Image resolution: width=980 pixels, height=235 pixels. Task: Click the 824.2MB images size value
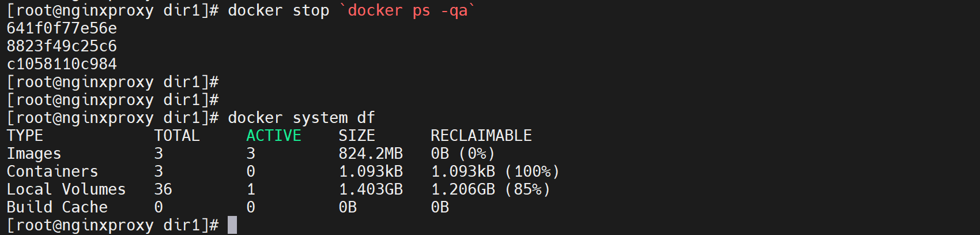(x=371, y=154)
